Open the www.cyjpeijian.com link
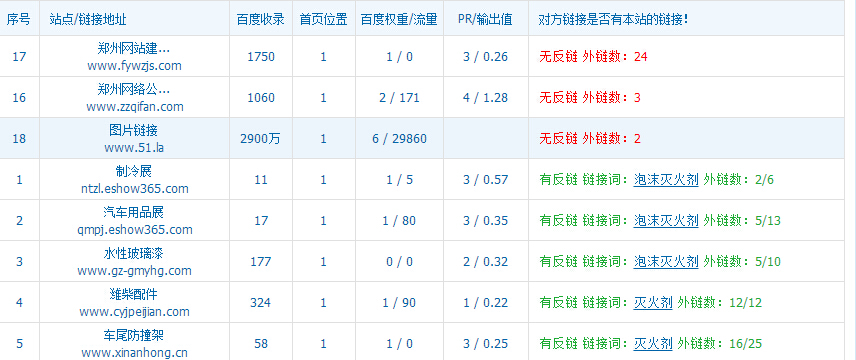856x360 pixels. (x=134, y=312)
